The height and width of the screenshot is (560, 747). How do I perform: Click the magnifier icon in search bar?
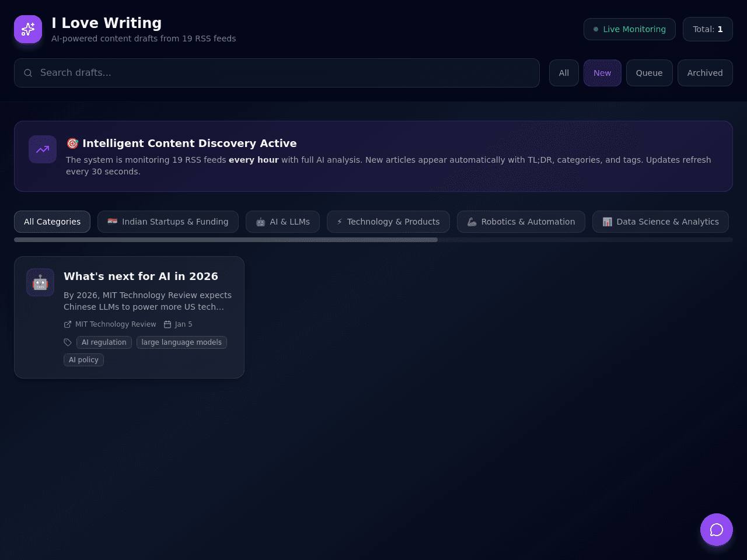pos(28,73)
